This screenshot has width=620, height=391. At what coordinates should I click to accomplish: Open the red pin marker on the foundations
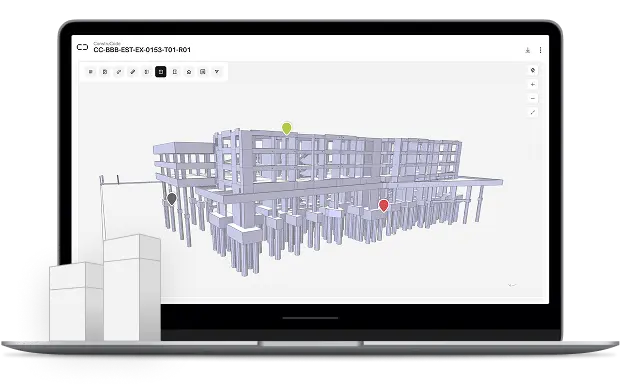pyautogui.click(x=384, y=206)
